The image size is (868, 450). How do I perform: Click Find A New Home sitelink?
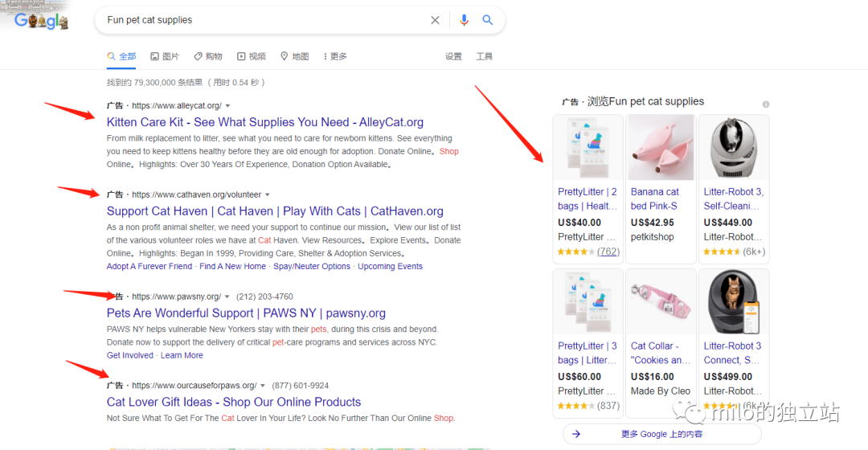pyautogui.click(x=232, y=266)
